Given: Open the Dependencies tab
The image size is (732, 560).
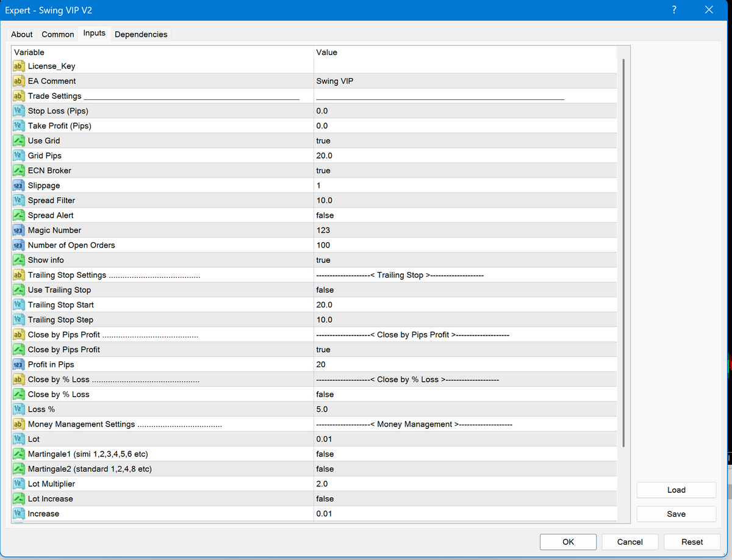Looking at the screenshot, I should click(x=141, y=35).
